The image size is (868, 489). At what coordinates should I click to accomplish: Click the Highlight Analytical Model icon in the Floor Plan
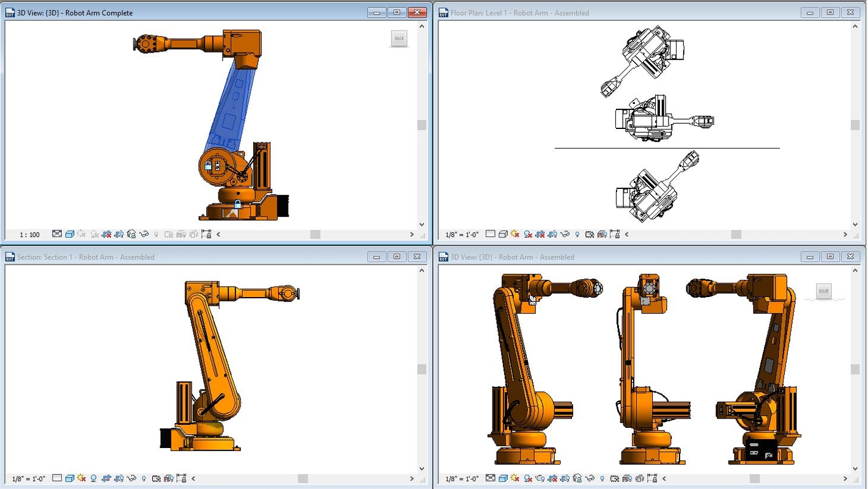pyautogui.click(x=603, y=235)
